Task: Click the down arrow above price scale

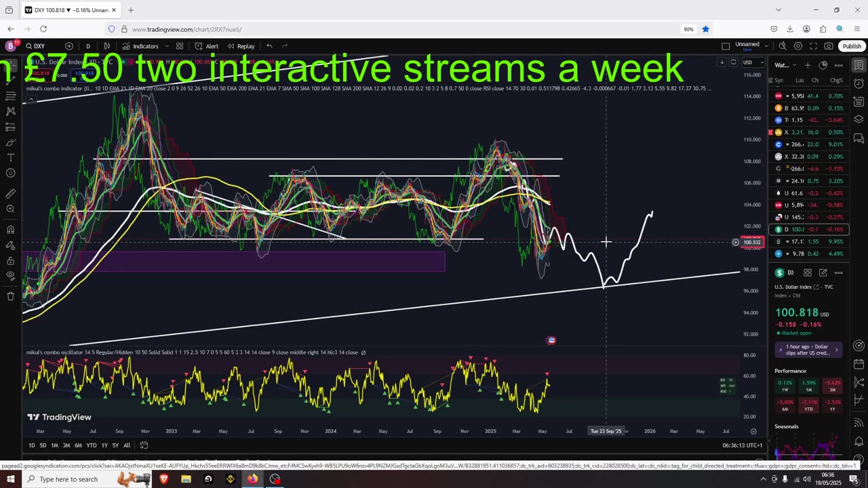Action: [722, 62]
